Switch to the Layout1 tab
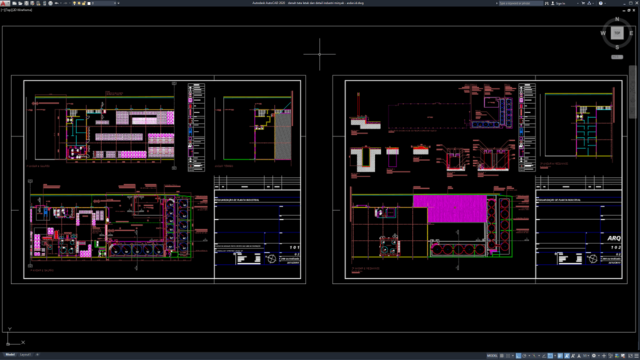The image size is (640, 360). tap(25, 355)
